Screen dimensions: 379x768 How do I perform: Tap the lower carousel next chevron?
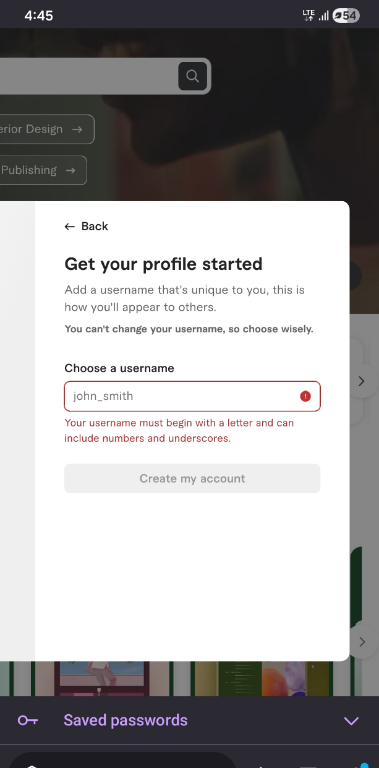click(x=362, y=642)
